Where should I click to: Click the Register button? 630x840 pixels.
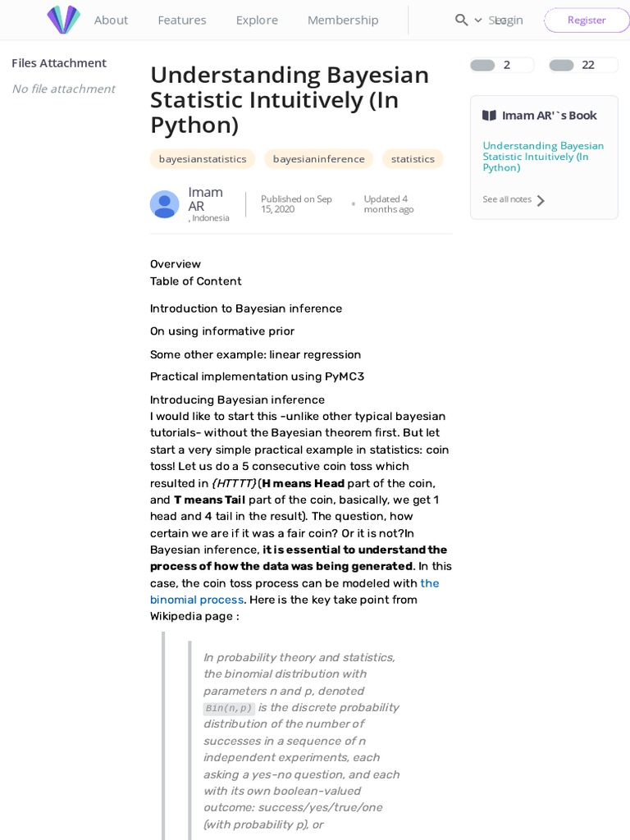[x=587, y=20]
